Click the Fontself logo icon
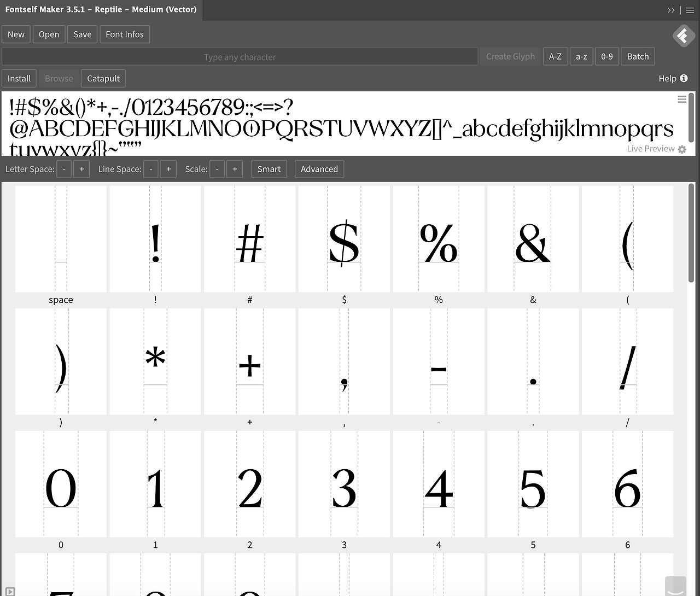Screen dimensions: 700x596 click(x=683, y=36)
